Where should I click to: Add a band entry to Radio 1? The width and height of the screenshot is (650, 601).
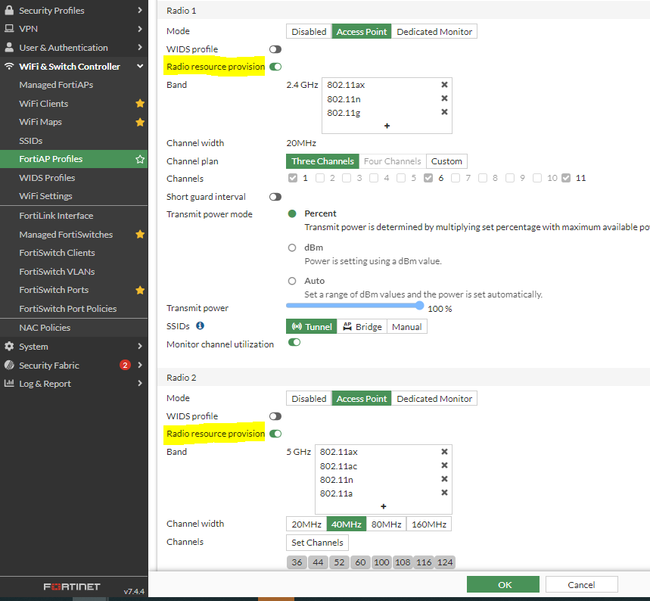coord(387,126)
